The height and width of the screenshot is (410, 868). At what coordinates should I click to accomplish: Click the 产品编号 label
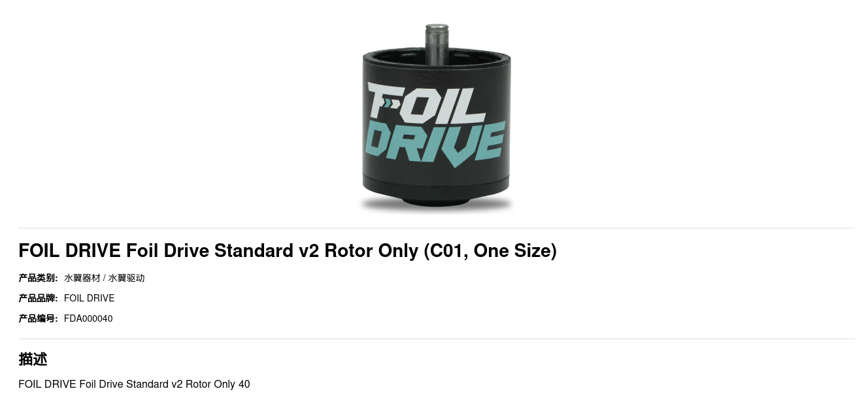(38, 318)
